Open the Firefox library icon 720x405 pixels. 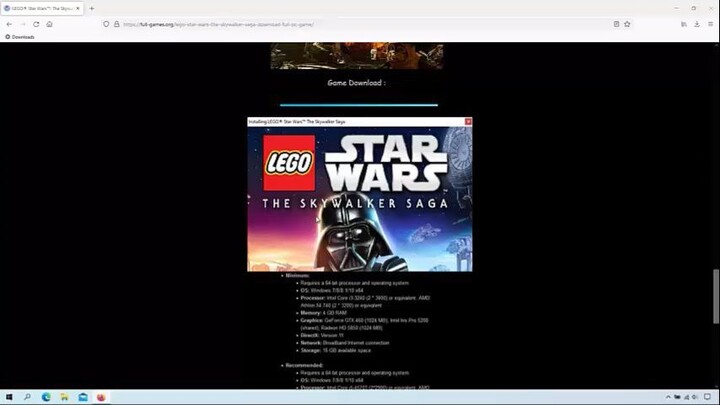[x=684, y=24]
